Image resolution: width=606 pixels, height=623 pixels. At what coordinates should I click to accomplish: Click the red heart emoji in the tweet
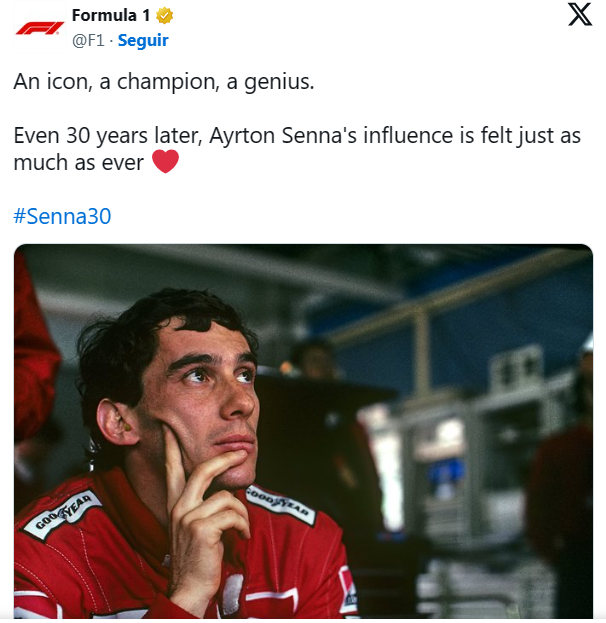[165, 161]
